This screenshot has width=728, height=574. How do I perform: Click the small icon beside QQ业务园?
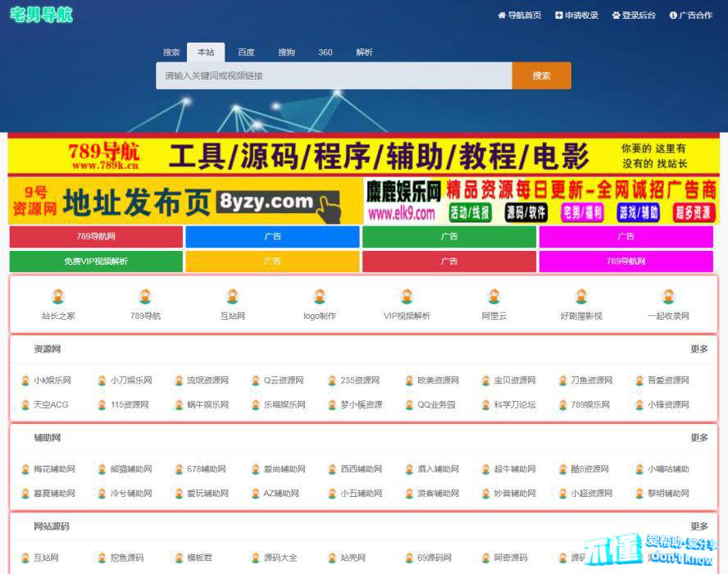pos(409,405)
